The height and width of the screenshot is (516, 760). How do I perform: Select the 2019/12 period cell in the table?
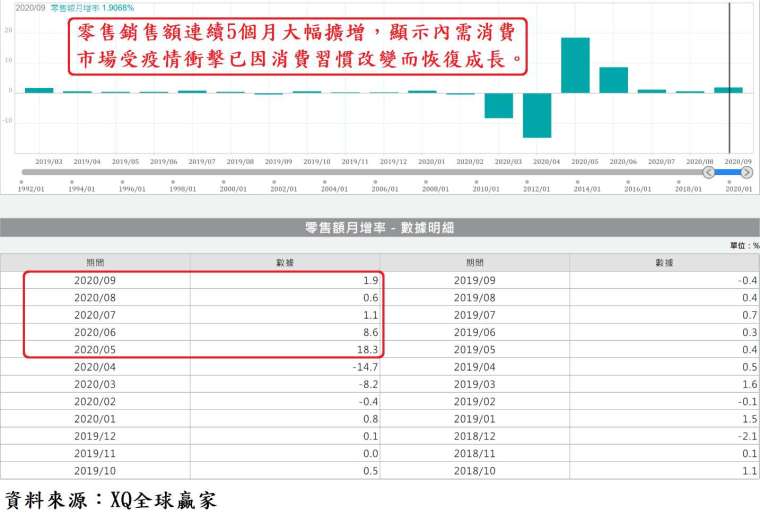coord(95,436)
